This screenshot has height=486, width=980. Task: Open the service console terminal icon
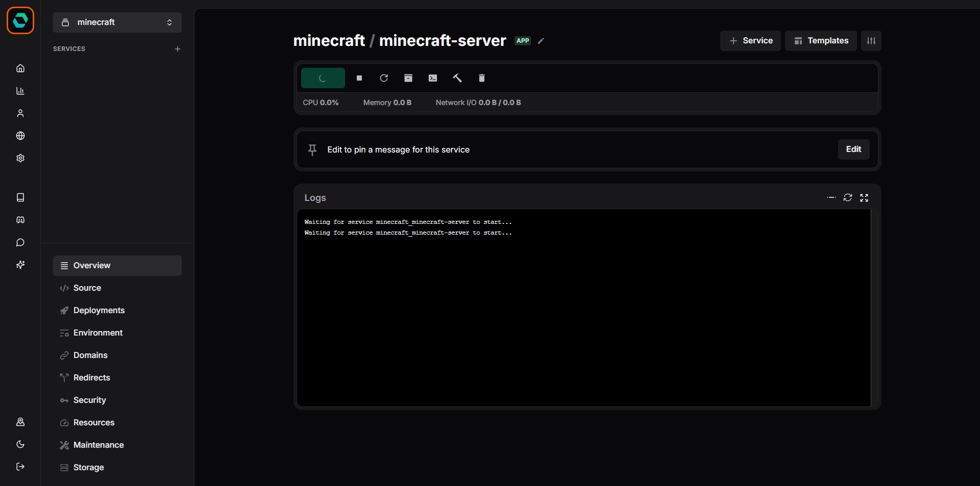click(x=433, y=78)
